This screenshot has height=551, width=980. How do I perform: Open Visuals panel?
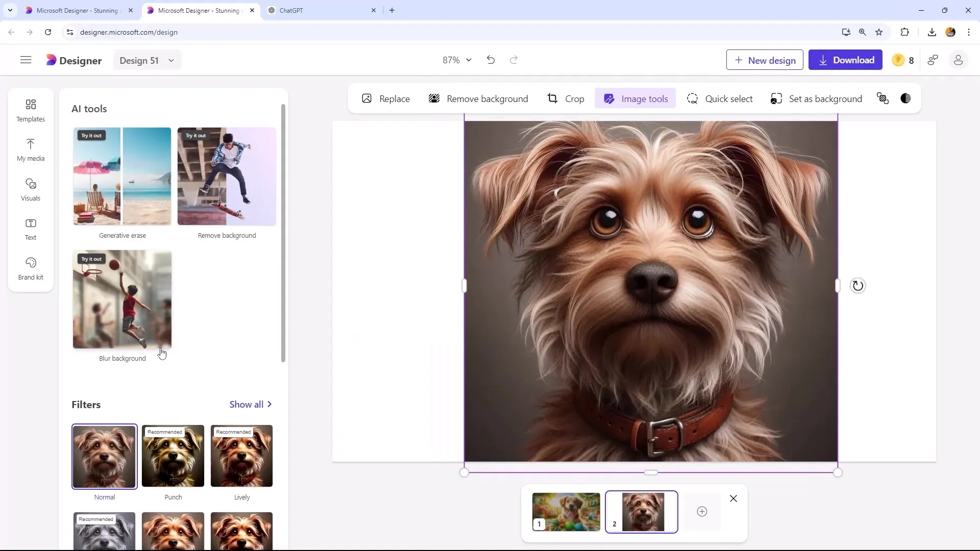tap(31, 190)
